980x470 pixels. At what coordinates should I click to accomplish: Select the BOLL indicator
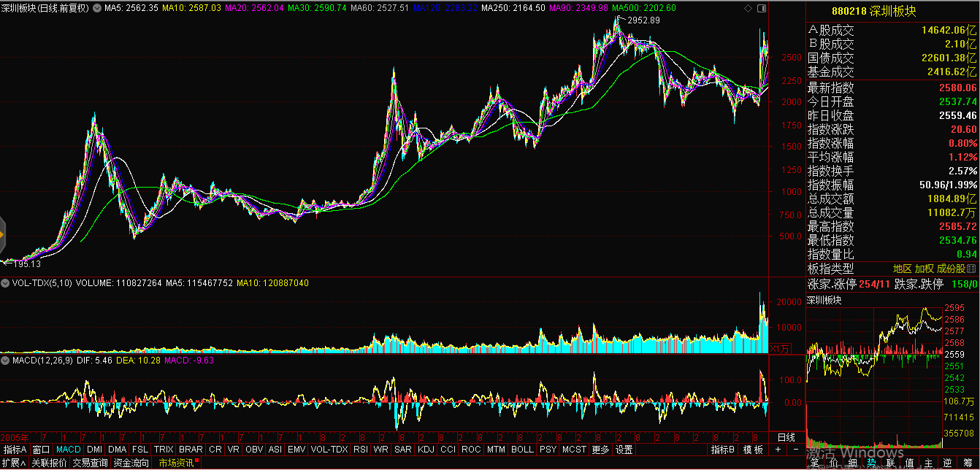pyautogui.click(x=522, y=450)
